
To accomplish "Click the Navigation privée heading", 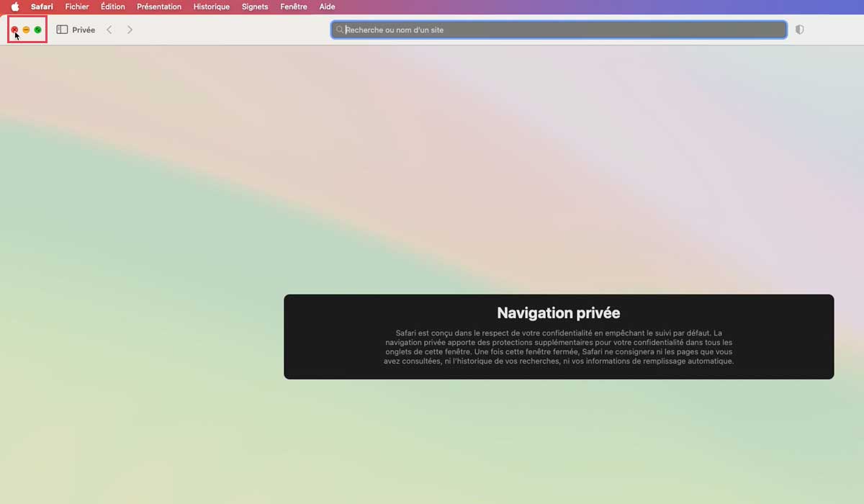I will pyautogui.click(x=559, y=313).
